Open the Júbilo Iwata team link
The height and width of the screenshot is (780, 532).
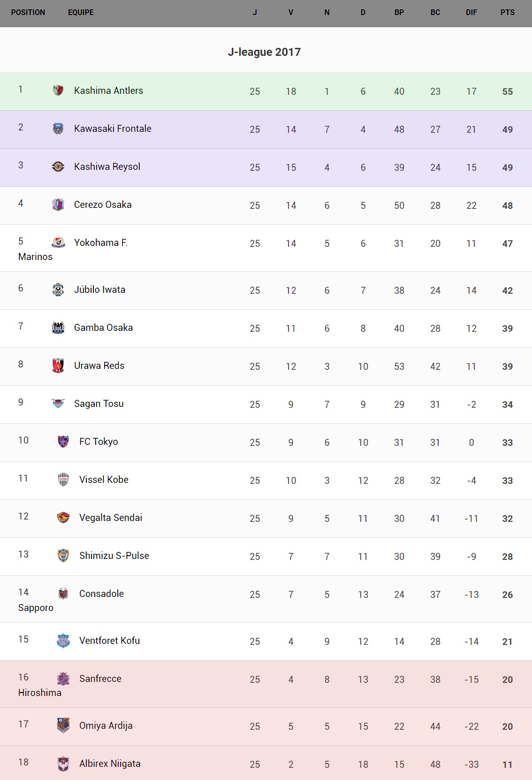[x=99, y=290]
